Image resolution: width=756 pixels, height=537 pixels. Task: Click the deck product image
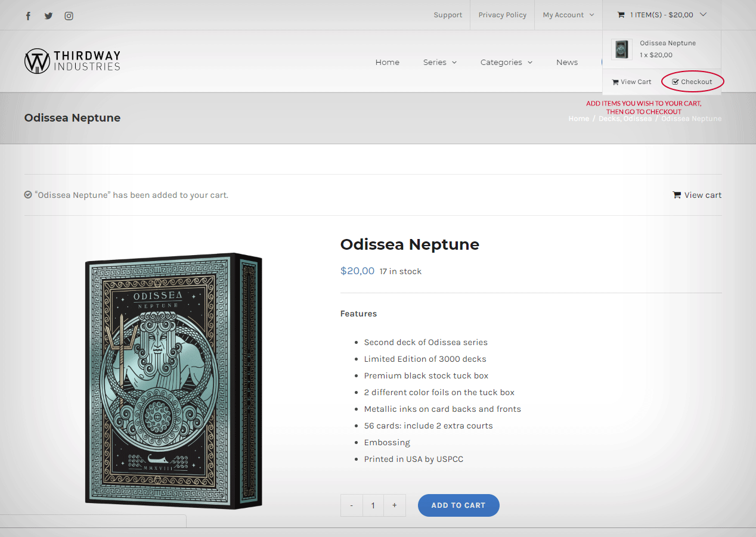(173, 381)
